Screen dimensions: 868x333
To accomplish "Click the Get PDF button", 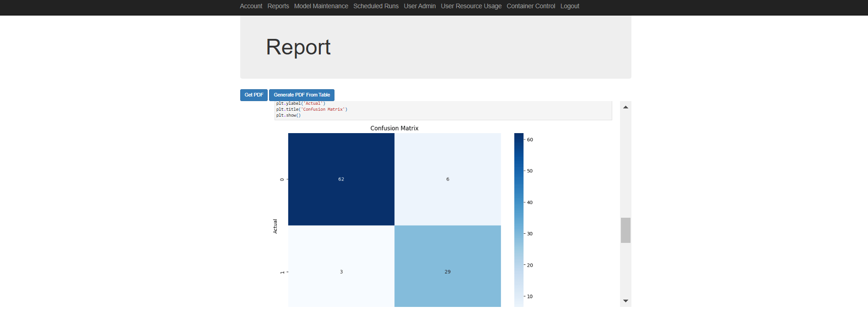I will coord(254,95).
